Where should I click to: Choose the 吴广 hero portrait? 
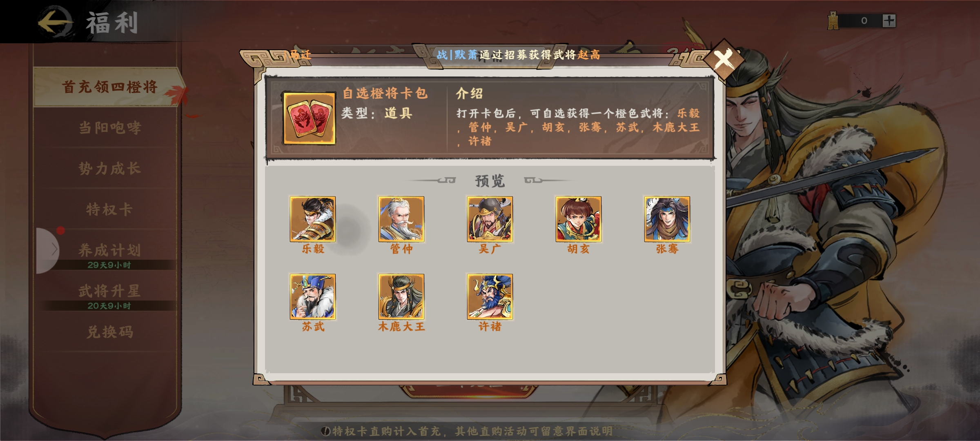pos(490,219)
